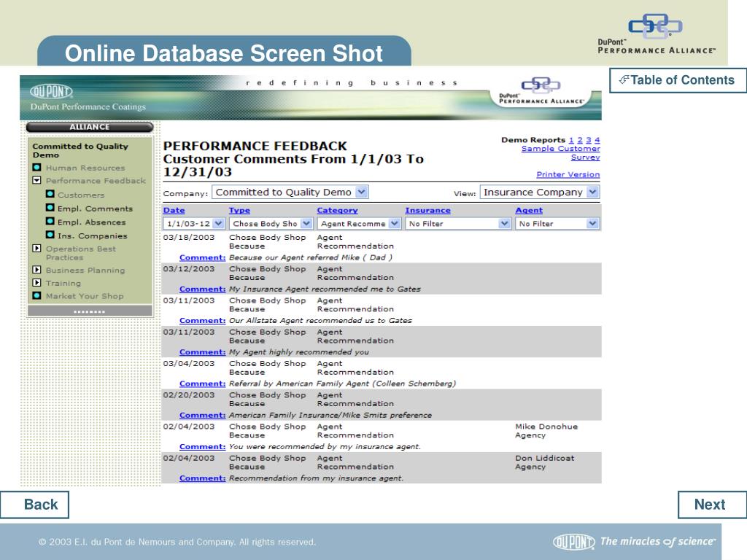Click the Empl. Comments bullet icon
Viewport: 747px width, 560px height.
[x=50, y=209]
